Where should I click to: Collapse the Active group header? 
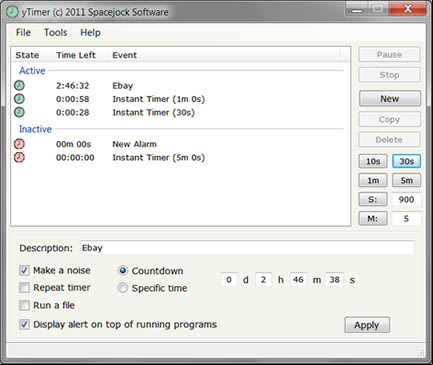coord(32,71)
